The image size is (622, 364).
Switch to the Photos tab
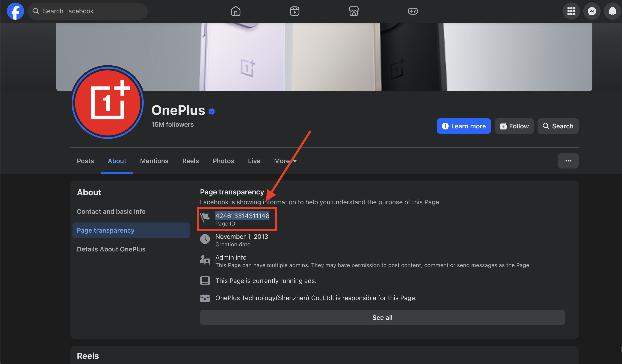(x=223, y=161)
